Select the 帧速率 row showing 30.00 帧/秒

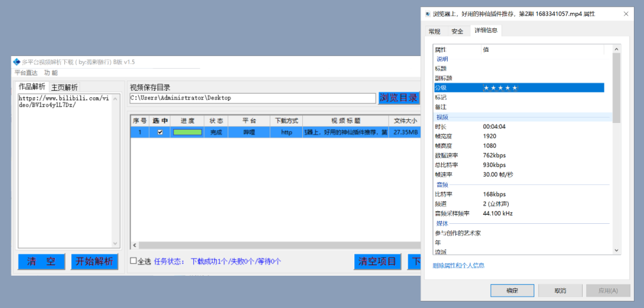coord(519,175)
